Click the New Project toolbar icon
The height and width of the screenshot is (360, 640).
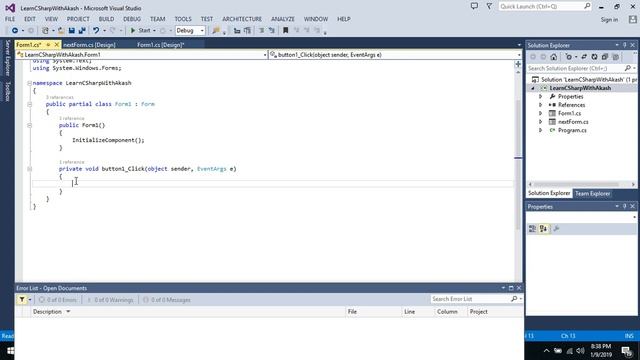pos(45,31)
